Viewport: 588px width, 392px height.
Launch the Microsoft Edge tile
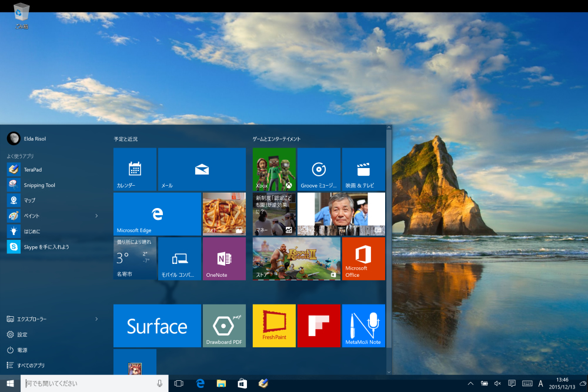pyautogui.click(x=157, y=214)
